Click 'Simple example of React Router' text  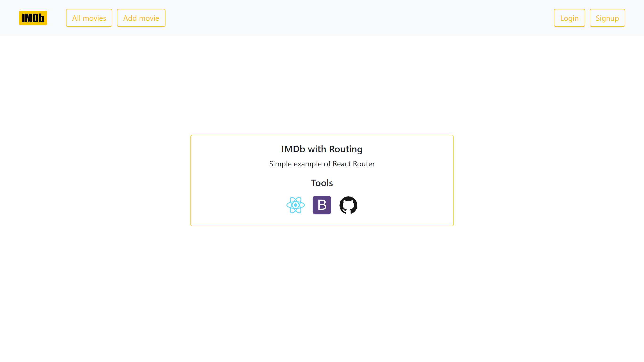tap(322, 164)
